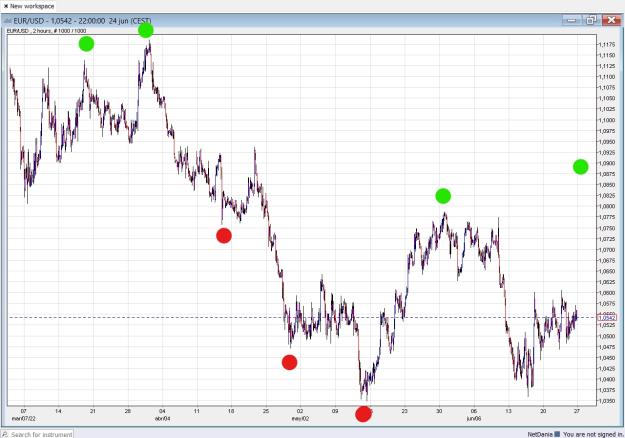Close the EUR/USD chart window
The image size is (625, 438).
pyautogui.click(x=611, y=20)
